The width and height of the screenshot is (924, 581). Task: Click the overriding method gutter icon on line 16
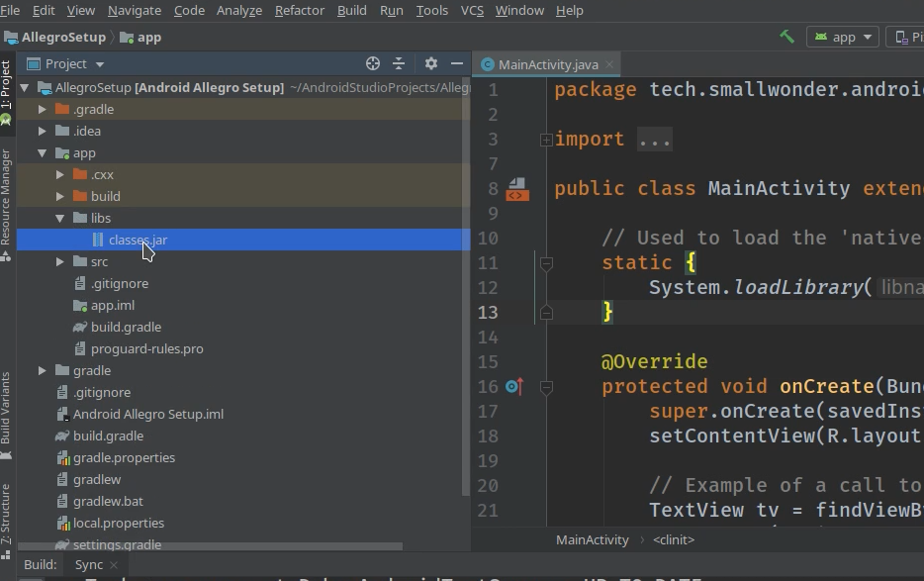[x=512, y=386]
